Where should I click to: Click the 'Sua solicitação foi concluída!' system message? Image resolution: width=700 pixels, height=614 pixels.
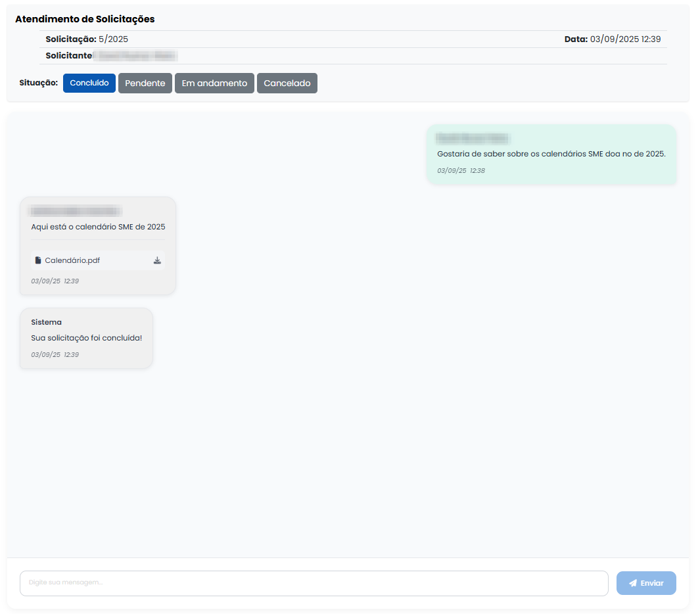click(86, 338)
